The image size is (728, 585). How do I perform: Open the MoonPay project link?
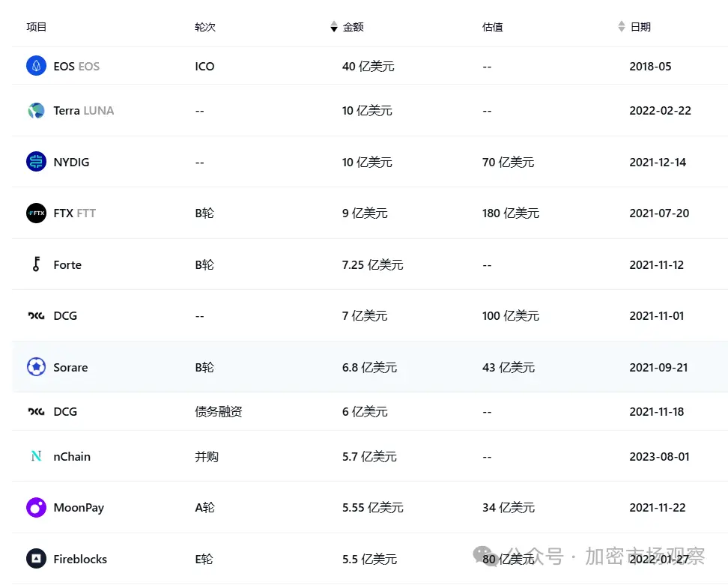pyautogui.click(x=79, y=507)
